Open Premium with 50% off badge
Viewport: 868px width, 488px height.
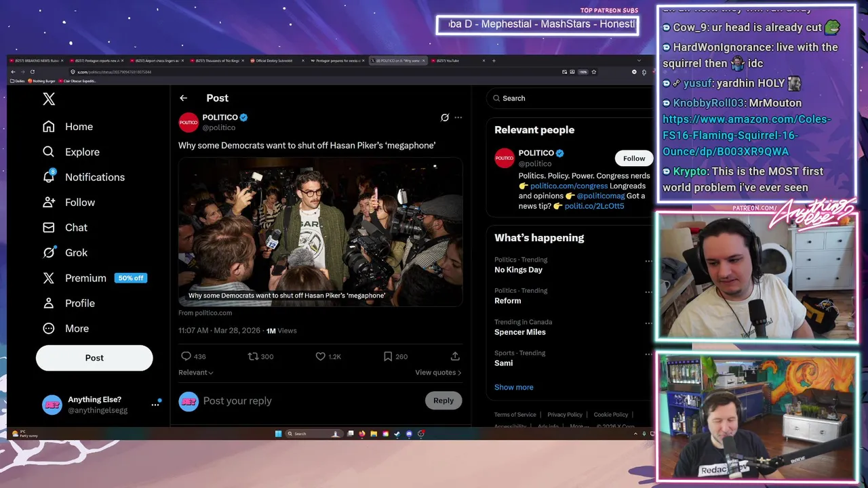(x=94, y=278)
